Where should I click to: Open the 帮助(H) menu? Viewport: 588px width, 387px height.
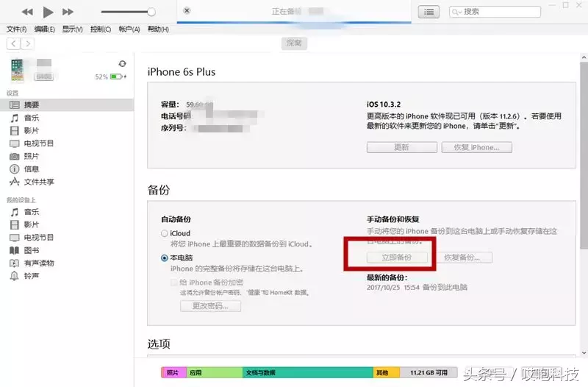coord(158,29)
